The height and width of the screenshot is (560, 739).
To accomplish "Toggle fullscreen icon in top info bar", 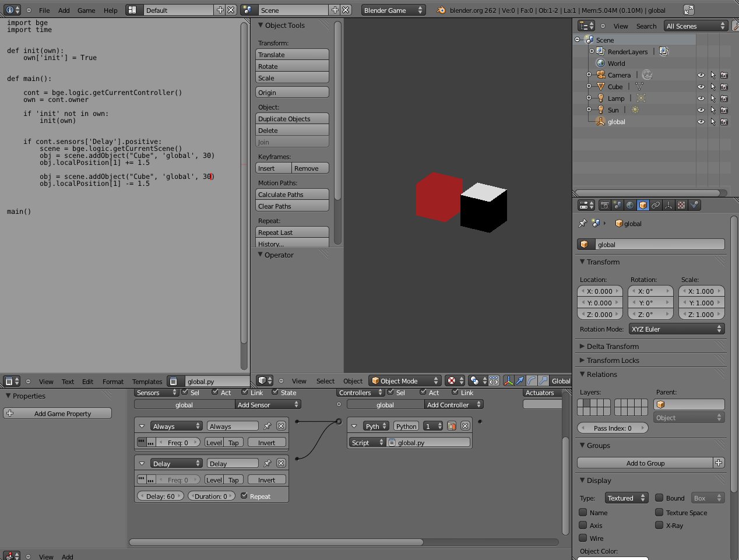I will [688, 10].
